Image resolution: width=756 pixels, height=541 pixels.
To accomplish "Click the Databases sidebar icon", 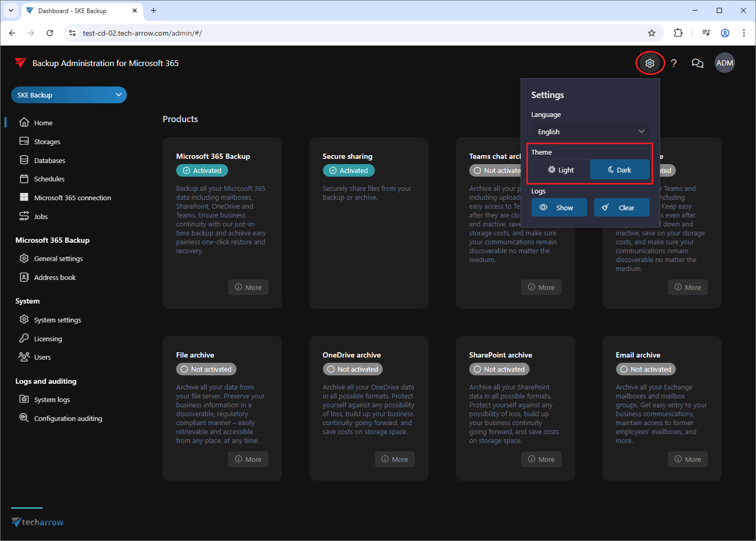I will [x=24, y=160].
